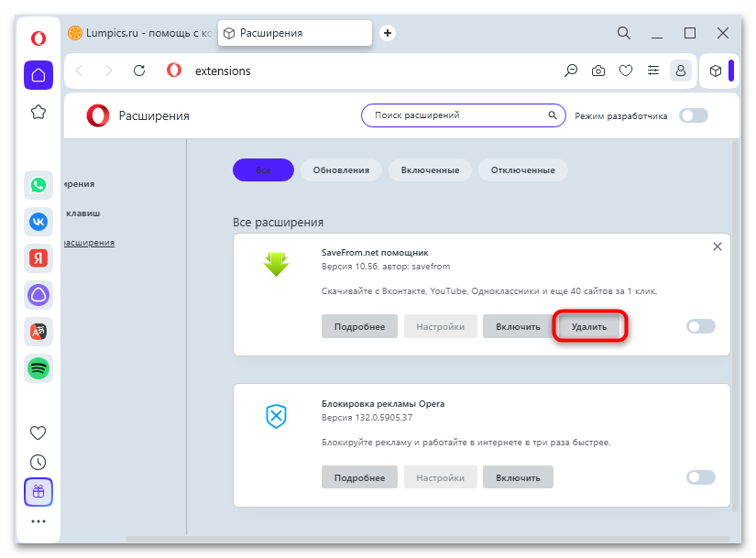This screenshot has width=756, height=558.
Task: Click the SaveFrom.net green arrow icon
Action: (276, 264)
